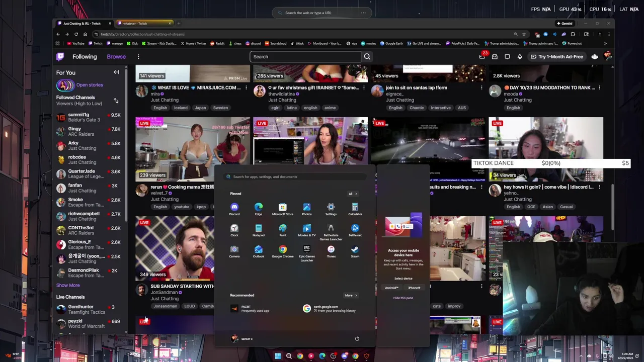Collapse the Twitch For You sidebar
Viewport: 644px width, 362px height.
[x=116, y=72]
